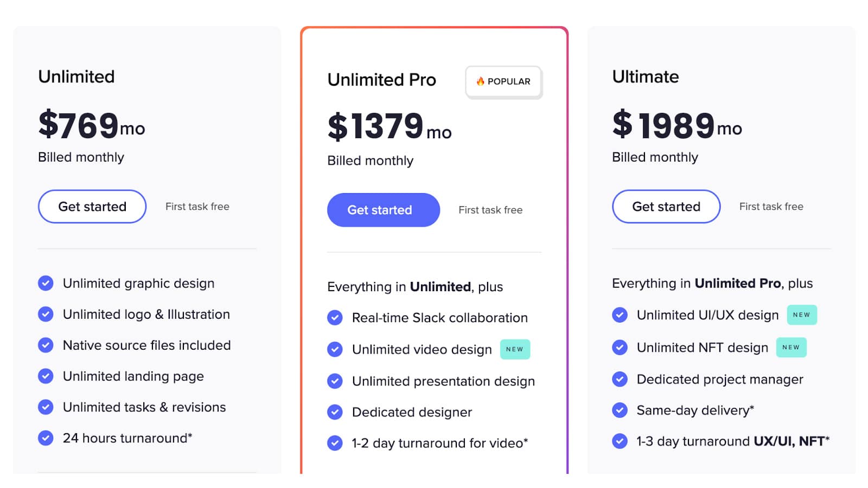868x488 pixels.
Task: Click checkmark next to Dedicated designer
Action: tap(335, 412)
